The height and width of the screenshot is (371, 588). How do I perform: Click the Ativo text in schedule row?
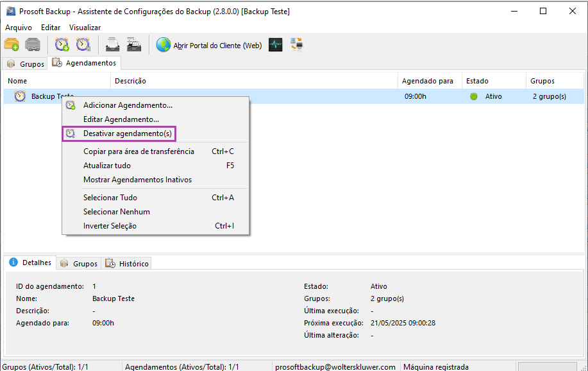[x=493, y=96]
